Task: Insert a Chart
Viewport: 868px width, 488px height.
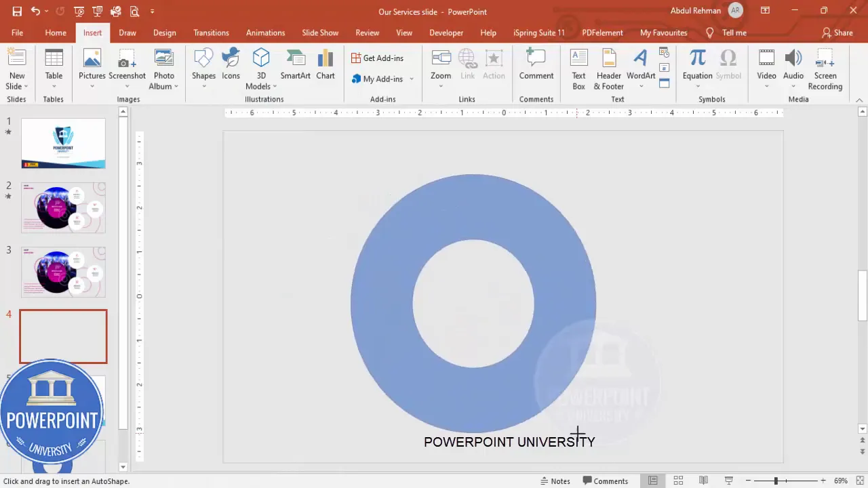Action: coord(325,65)
